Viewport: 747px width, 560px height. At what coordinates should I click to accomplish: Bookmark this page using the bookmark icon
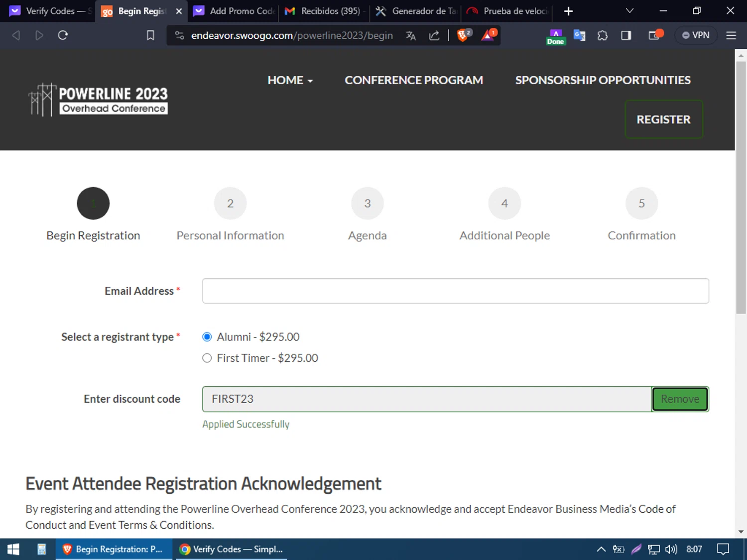point(150,35)
